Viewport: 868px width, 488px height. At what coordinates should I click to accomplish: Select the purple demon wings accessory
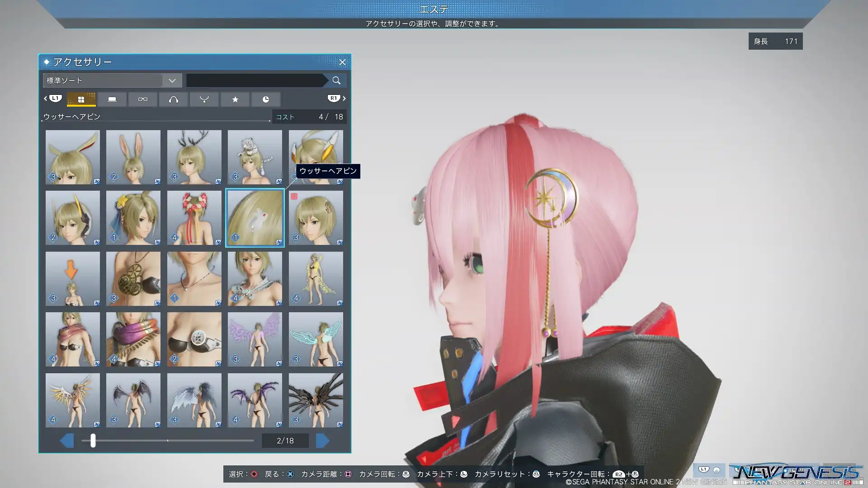coord(255,400)
